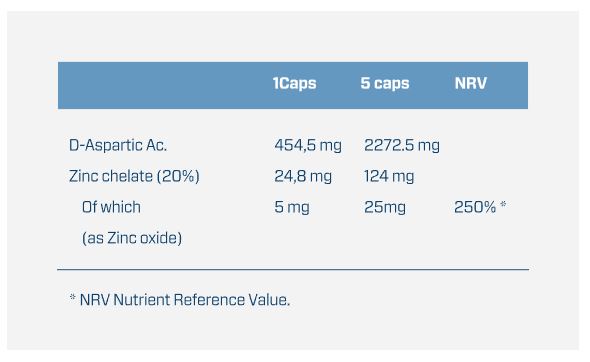
Task: Select the Of which label
Action: (x=111, y=207)
